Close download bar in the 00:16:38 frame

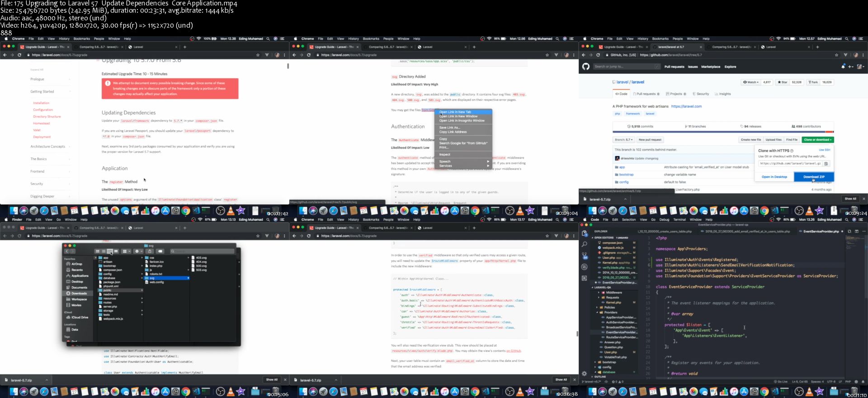(x=575, y=380)
